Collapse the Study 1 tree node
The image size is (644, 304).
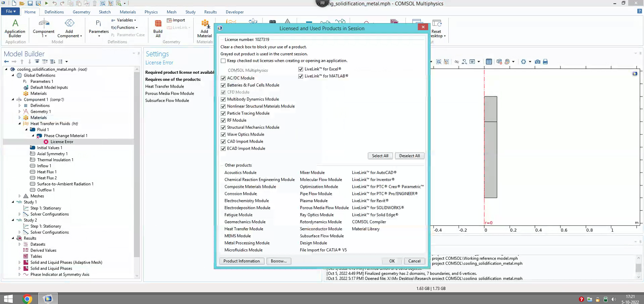pyautogui.click(x=13, y=202)
